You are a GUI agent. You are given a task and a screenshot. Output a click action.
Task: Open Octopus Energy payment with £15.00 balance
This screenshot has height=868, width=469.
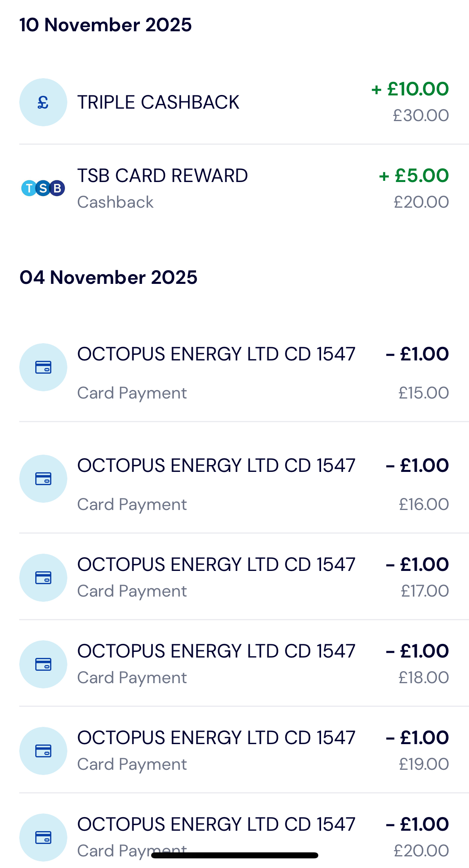pos(216,354)
